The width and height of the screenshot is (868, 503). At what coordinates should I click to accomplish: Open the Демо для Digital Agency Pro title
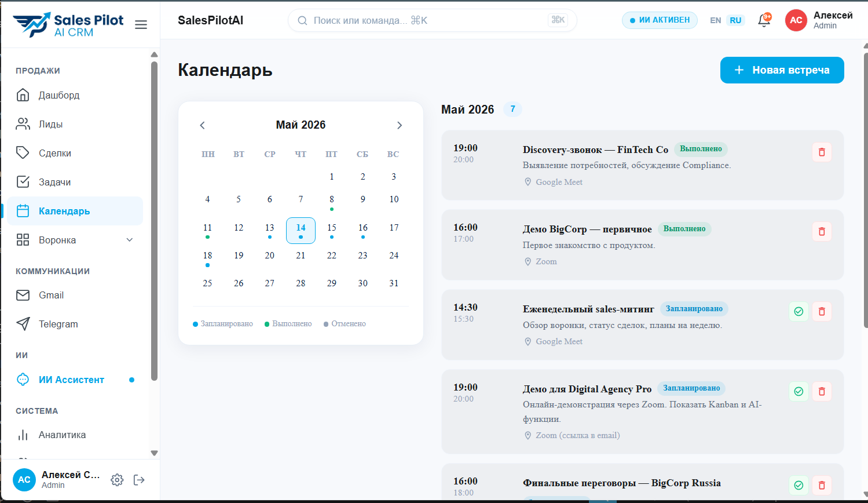(587, 389)
